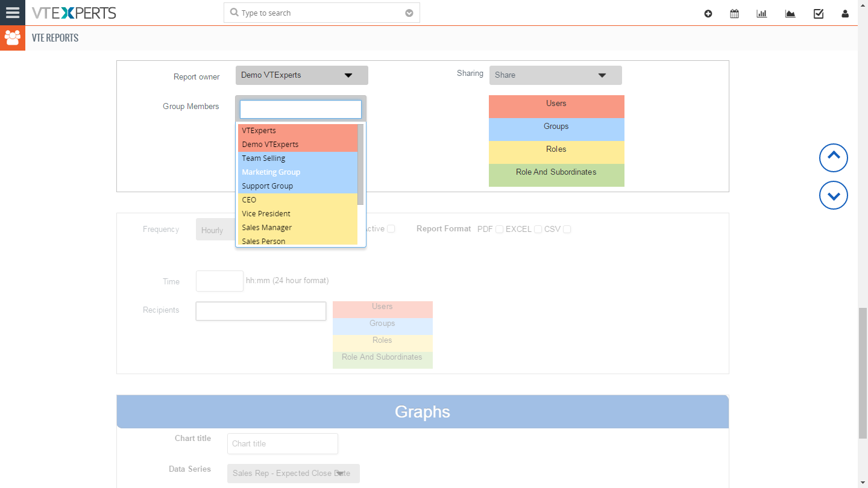The width and height of the screenshot is (868, 488).
Task: Click the Group Members label
Action: [x=191, y=107]
